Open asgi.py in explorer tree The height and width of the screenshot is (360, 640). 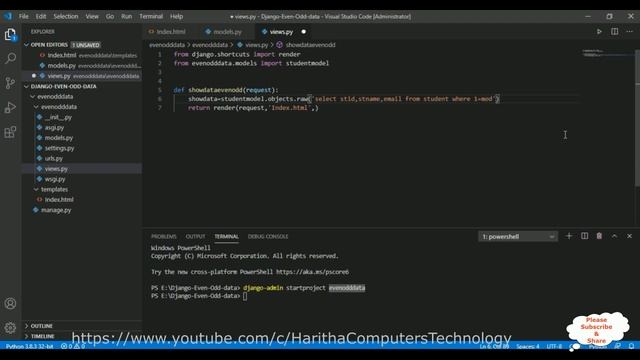click(82, 127)
